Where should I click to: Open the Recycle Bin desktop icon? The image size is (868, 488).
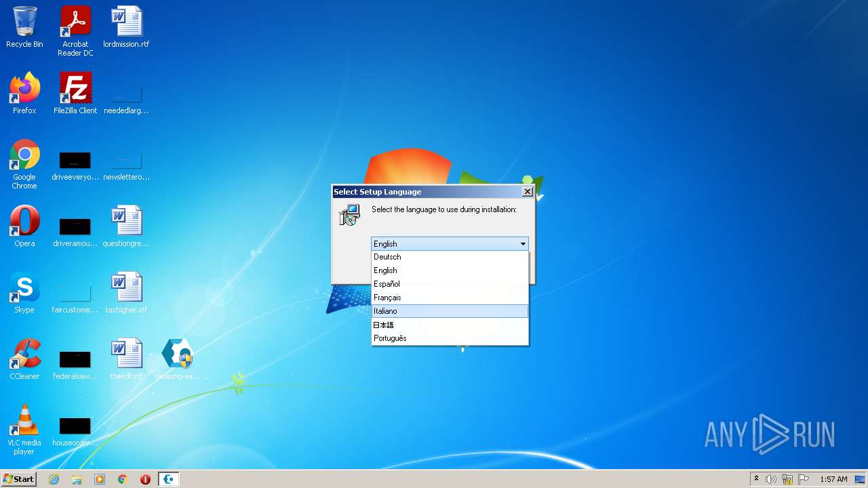(24, 27)
